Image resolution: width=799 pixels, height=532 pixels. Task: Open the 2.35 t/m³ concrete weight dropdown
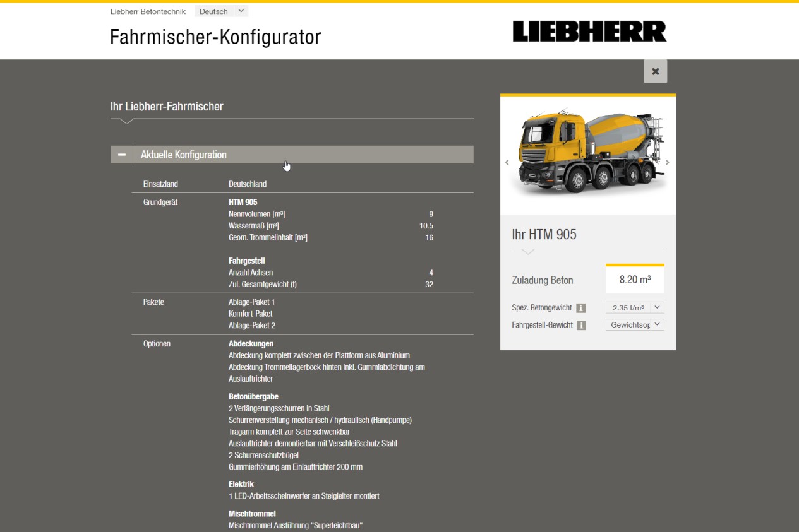click(634, 307)
